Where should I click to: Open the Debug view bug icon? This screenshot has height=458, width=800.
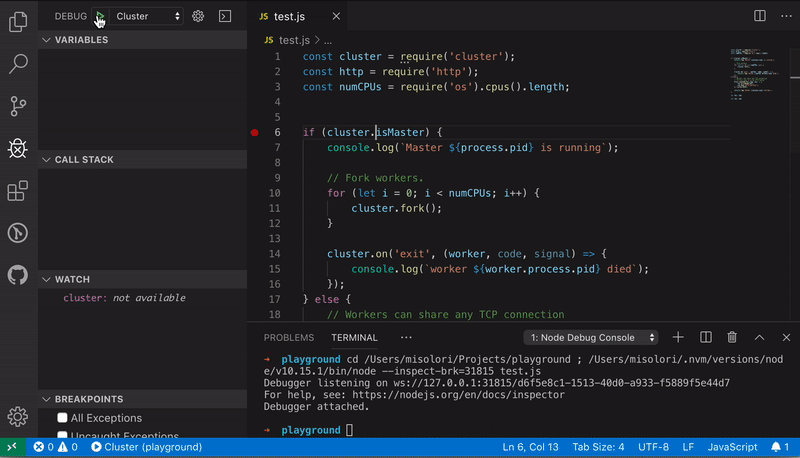coord(18,148)
